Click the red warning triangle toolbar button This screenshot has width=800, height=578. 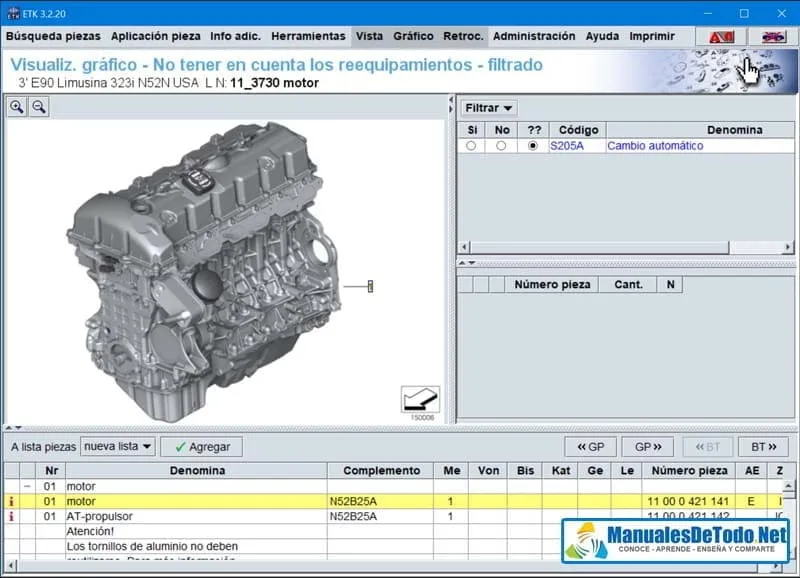721,36
